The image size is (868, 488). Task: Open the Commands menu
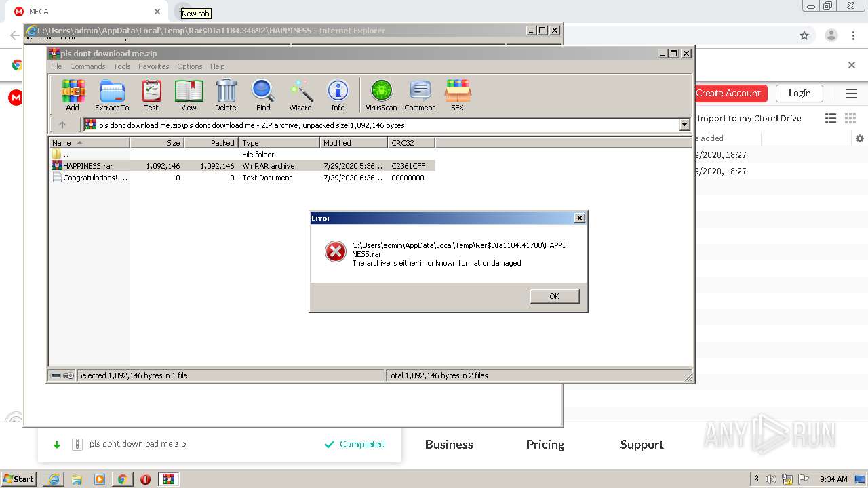point(87,66)
